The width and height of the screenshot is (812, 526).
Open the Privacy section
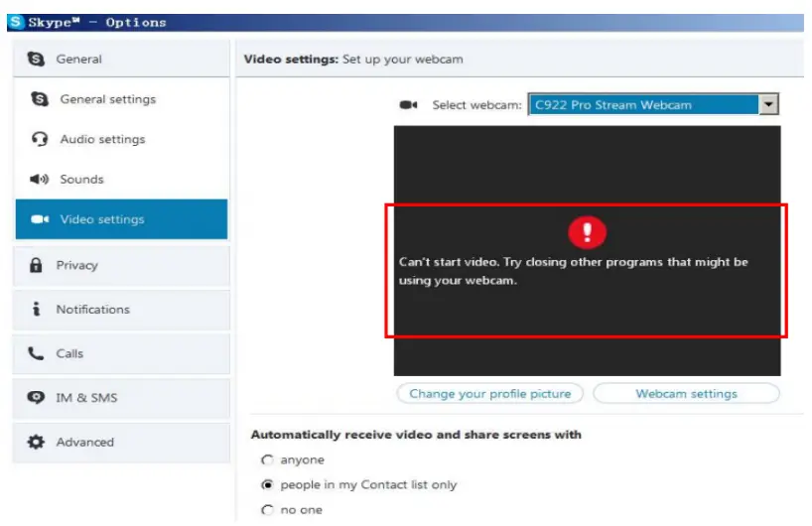pyautogui.click(x=121, y=266)
